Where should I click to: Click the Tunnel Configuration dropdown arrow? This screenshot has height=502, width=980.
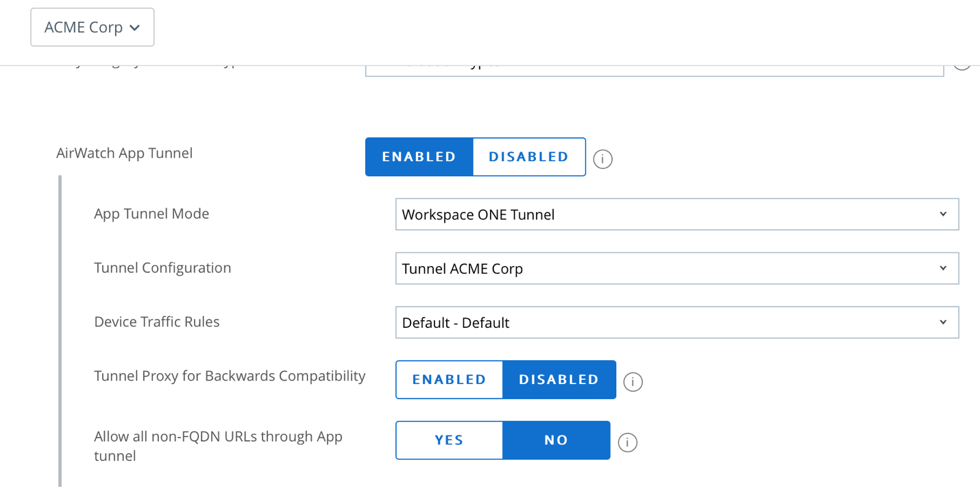[x=943, y=269]
